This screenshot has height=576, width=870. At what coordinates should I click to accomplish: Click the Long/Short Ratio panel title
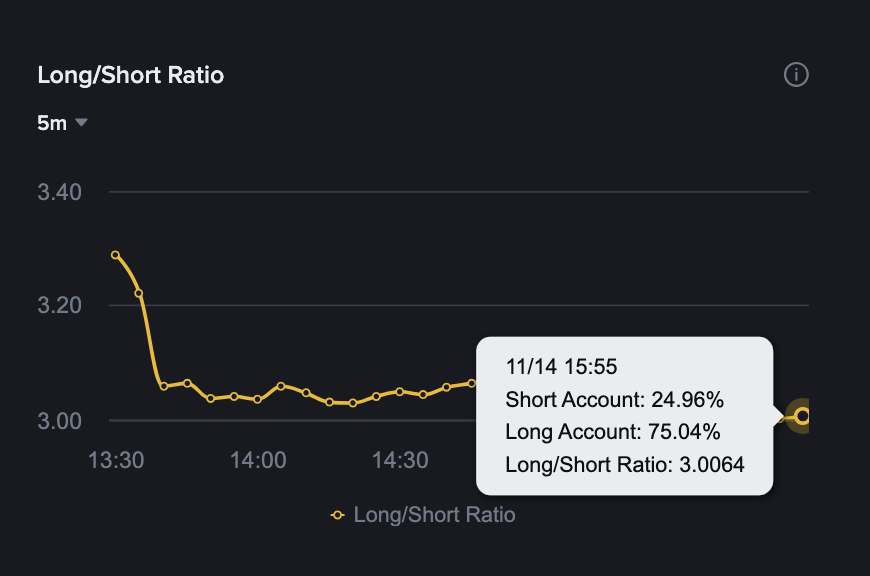[x=130, y=75]
